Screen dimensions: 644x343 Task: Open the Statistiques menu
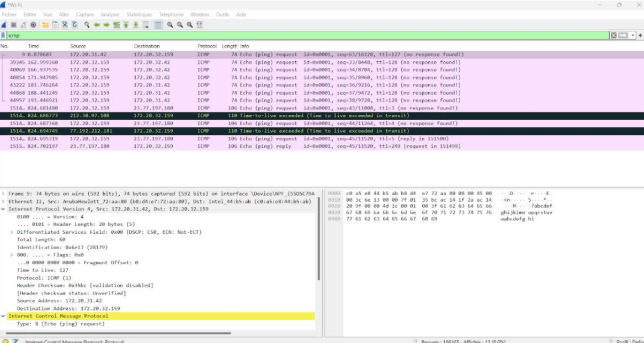click(139, 14)
